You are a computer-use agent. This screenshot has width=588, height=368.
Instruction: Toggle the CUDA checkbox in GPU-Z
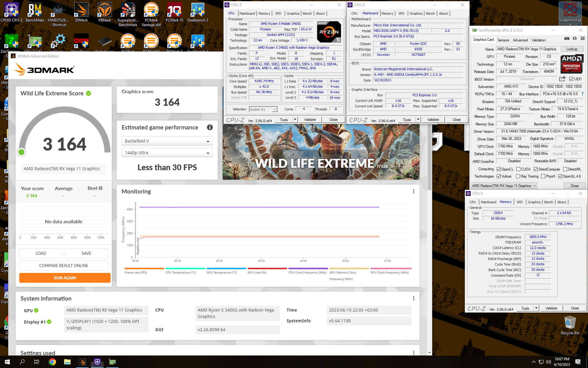pos(518,169)
